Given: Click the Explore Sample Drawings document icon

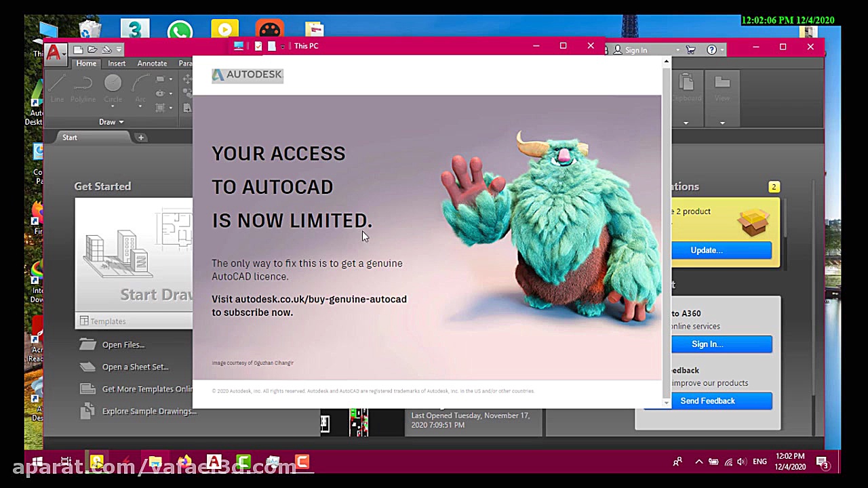Looking at the screenshot, I should coord(86,411).
